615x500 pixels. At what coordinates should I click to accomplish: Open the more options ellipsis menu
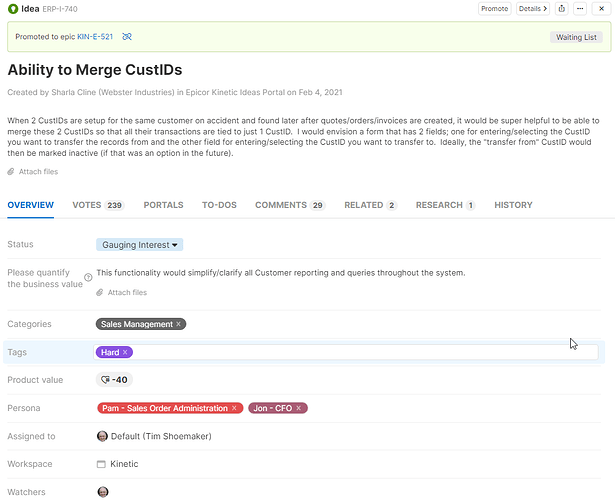tap(580, 9)
